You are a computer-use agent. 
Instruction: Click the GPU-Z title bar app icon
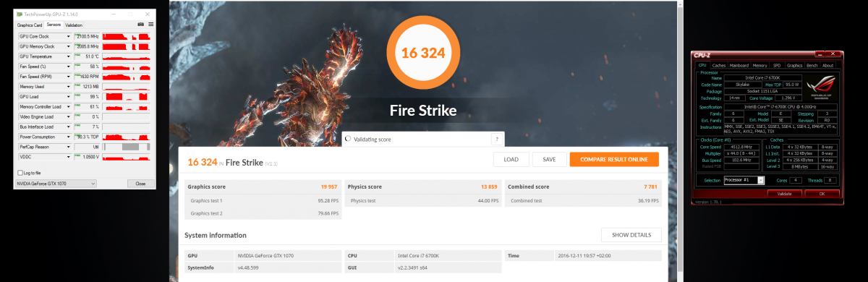click(19, 14)
